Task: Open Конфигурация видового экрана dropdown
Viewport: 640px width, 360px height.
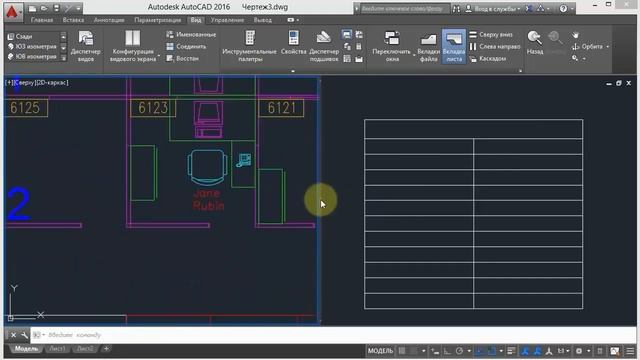Action: (133, 46)
